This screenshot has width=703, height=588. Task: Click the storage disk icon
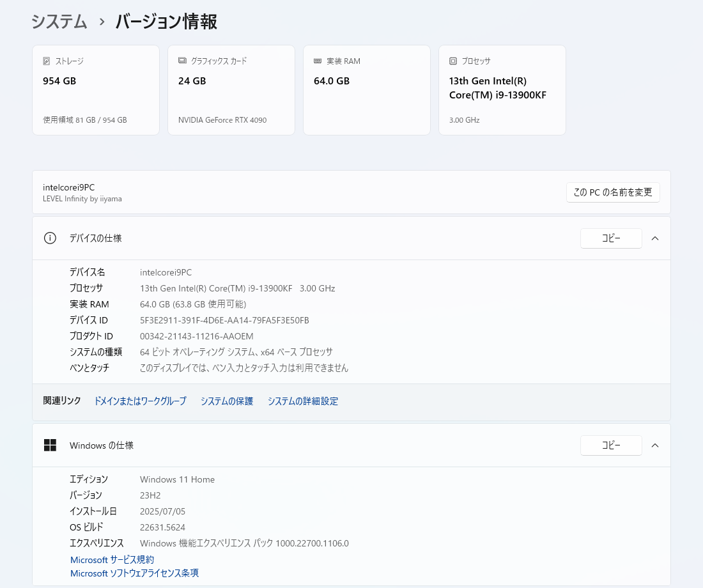click(x=47, y=61)
